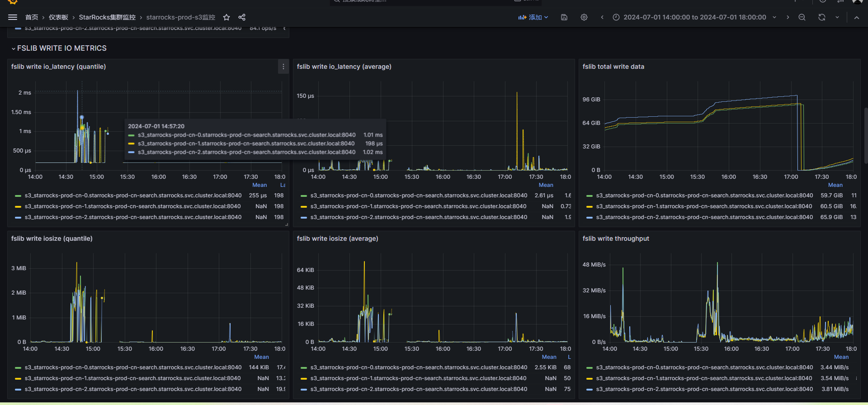Star this dashboard as favorite
The height and width of the screenshot is (405, 868).
pos(226,17)
